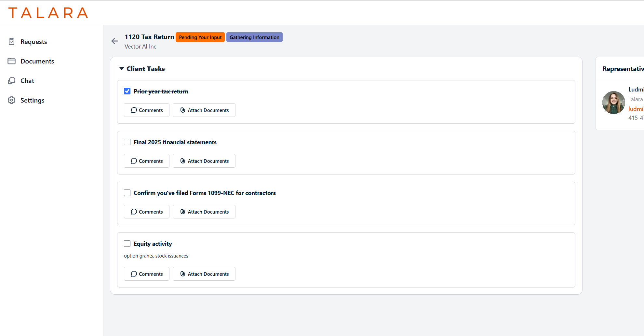
Task: Check the Final 2025 financial statements checkbox
Action: tap(127, 142)
